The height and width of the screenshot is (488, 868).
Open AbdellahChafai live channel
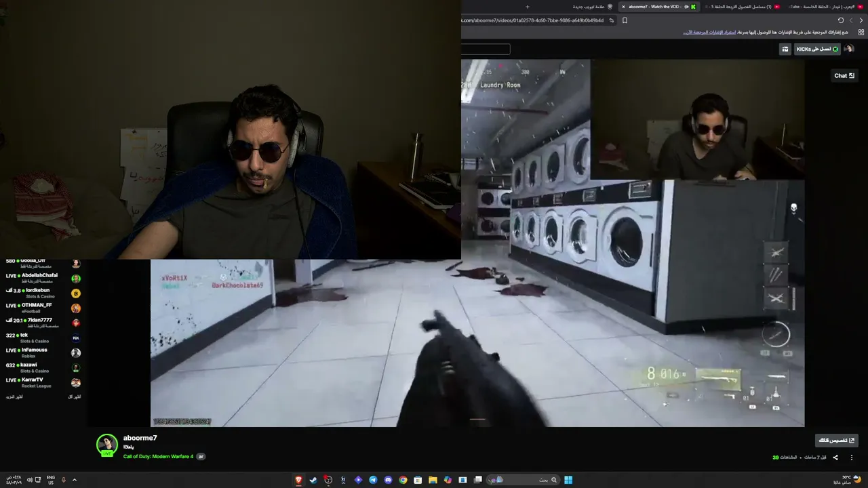[x=43, y=279]
